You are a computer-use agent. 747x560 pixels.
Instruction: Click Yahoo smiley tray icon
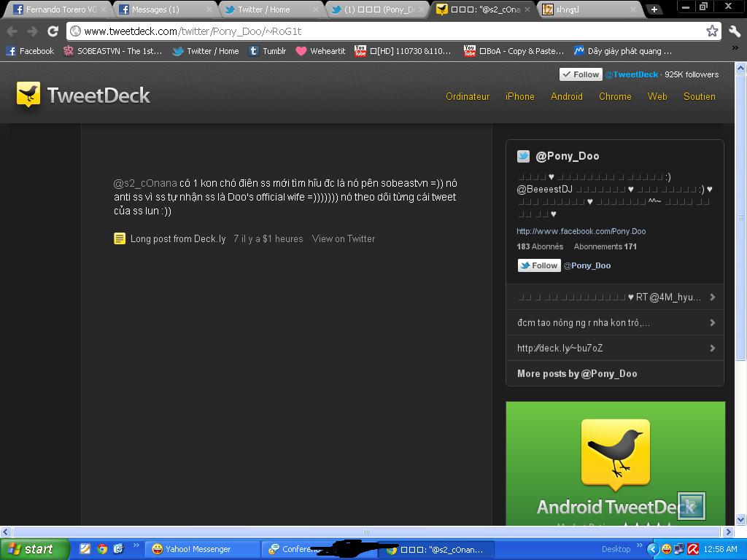pos(667,549)
